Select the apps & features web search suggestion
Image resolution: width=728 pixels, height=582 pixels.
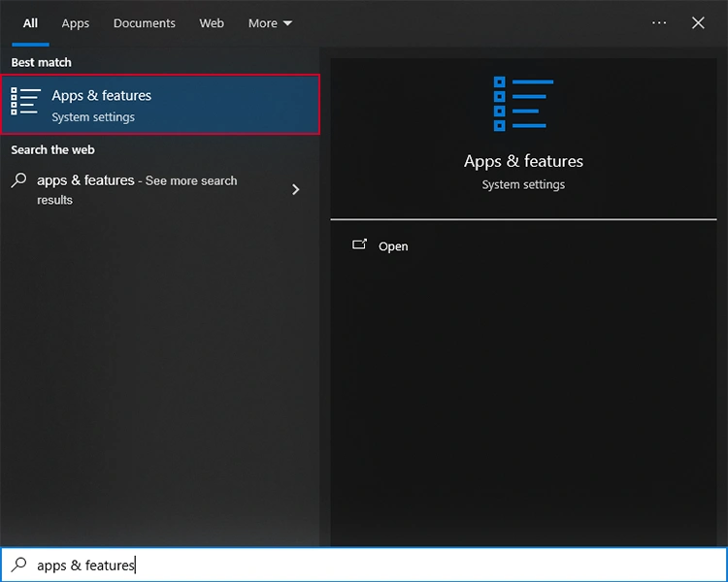[160, 189]
